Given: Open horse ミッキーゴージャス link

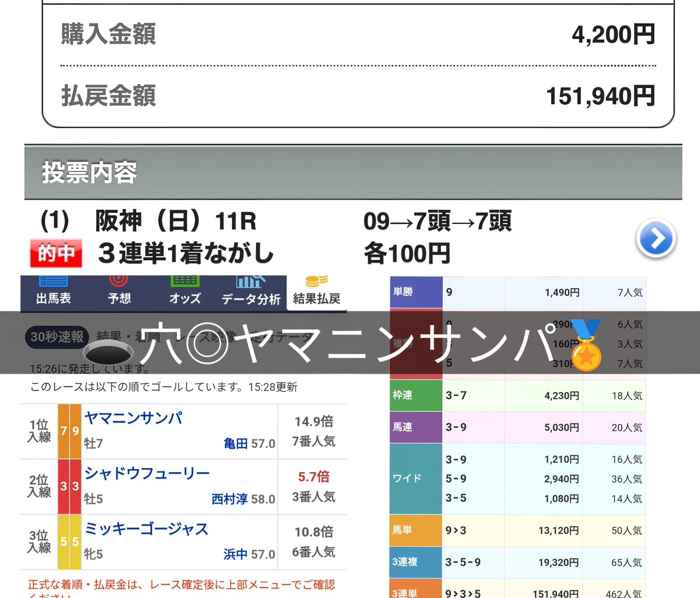Looking at the screenshot, I should [x=146, y=529].
